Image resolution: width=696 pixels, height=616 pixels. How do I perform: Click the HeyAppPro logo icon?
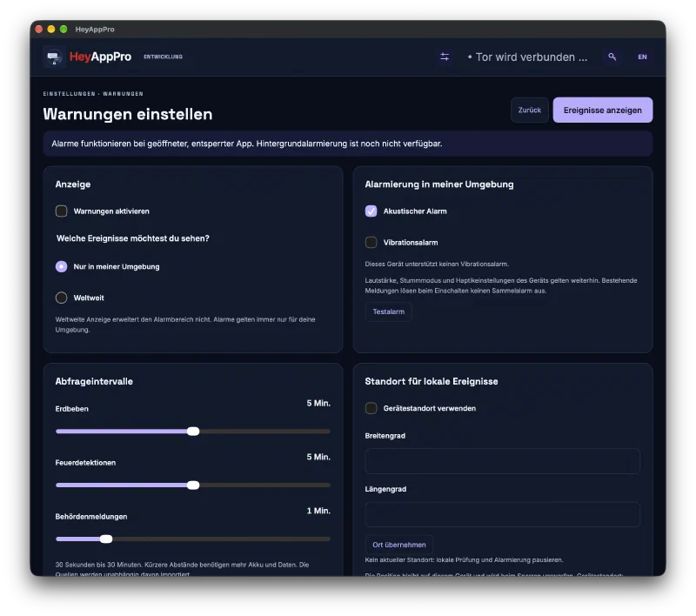(54, 57)
